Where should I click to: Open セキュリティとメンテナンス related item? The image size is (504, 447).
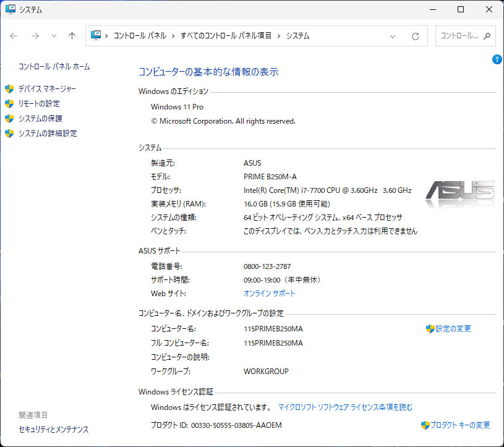point(54,429)
